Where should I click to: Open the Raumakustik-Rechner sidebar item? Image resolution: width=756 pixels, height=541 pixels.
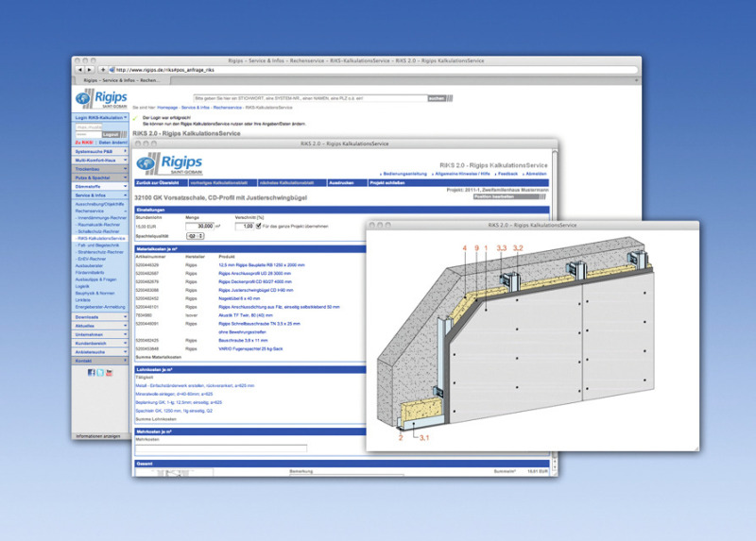(99, 225)
